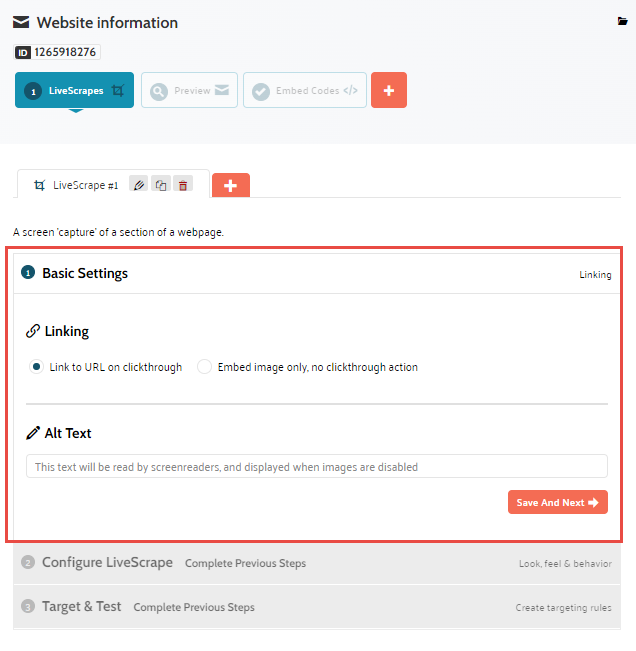The width and height of the screenshot is (636, 651).
Task: Open the Embed Codes step
Action: (304, 90)
